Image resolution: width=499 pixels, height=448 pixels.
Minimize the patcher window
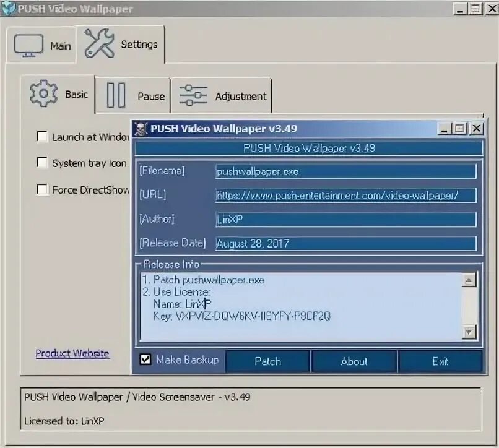(x=444, y=129)
